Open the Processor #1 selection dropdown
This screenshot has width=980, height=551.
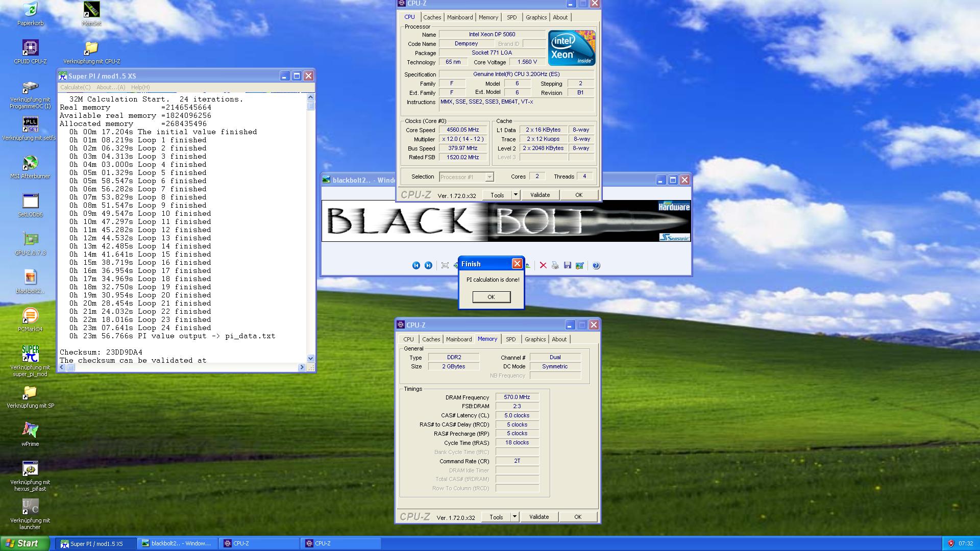tap(467, 177)
